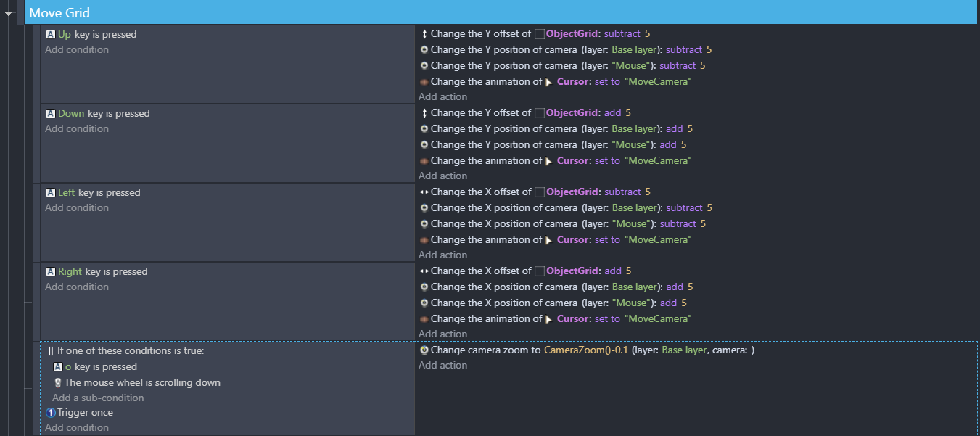
Task: Click the Y offset arrows icon in the Down event
Action: tap(424, 112)
